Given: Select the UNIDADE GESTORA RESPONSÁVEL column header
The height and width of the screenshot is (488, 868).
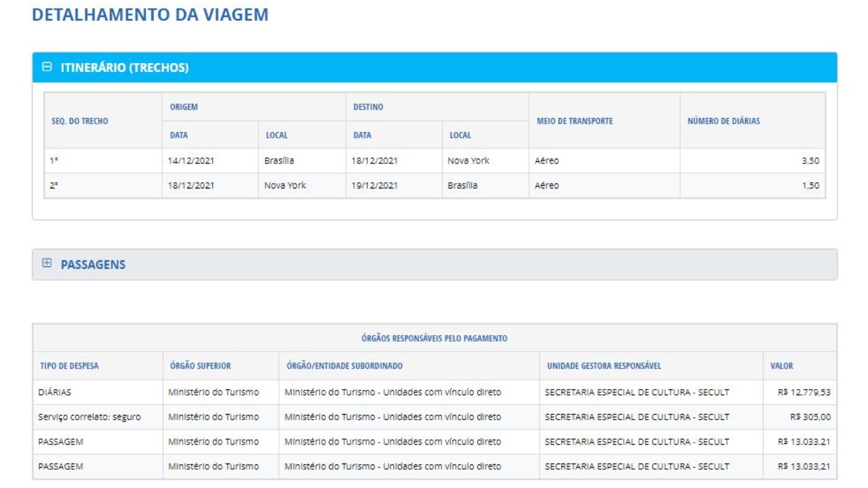Looking at the screenshot, I should 604,366.
